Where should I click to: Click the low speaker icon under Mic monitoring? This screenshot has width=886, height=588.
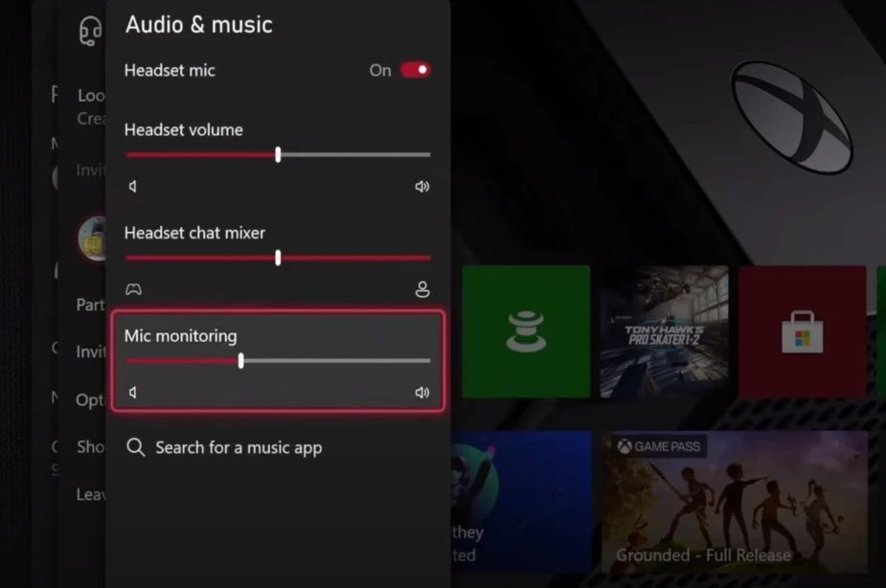(x=135, y=392)
